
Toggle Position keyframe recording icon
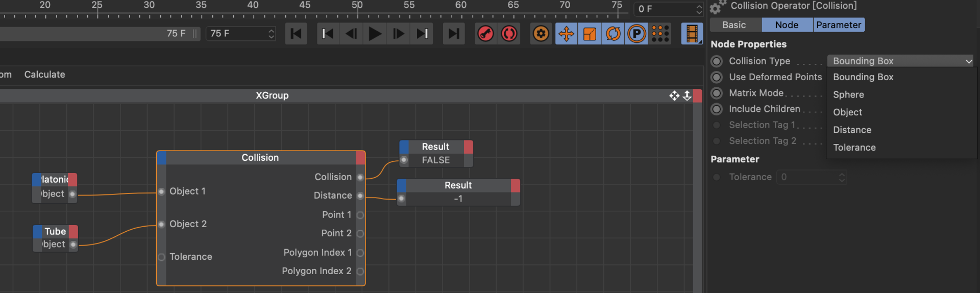pyautogui.click(x=566, y=34)
